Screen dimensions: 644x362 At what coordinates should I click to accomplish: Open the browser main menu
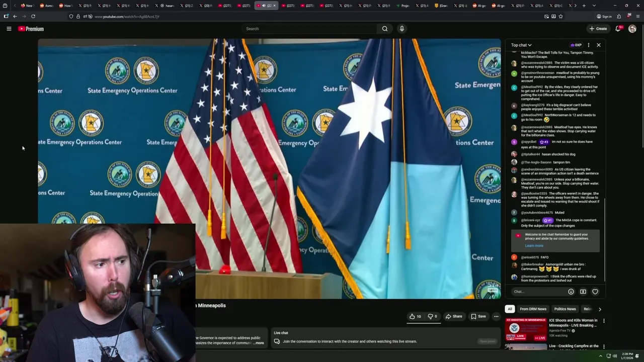coord(638,17)
